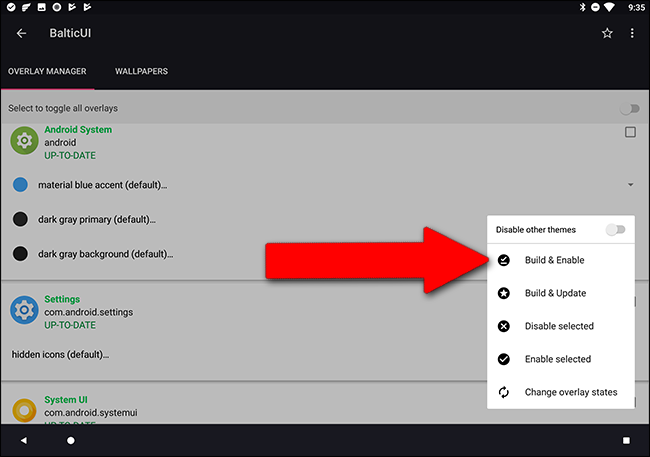Tap the Android System title text

click(78, 129)
